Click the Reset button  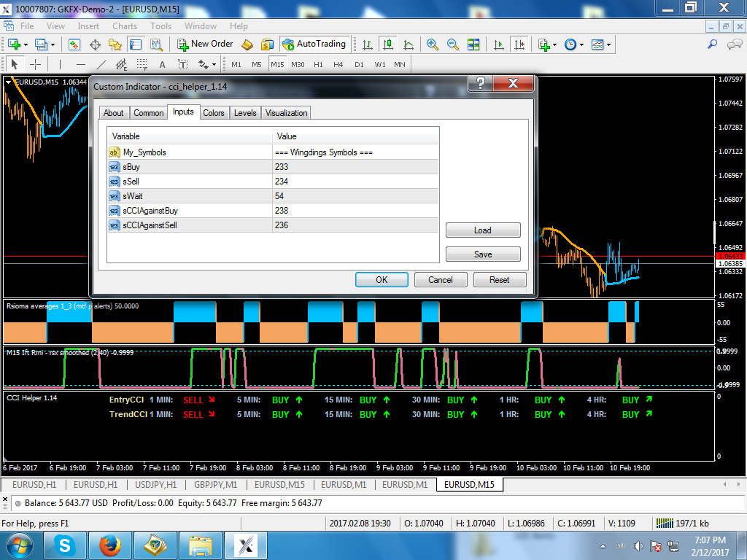point(499,279)
